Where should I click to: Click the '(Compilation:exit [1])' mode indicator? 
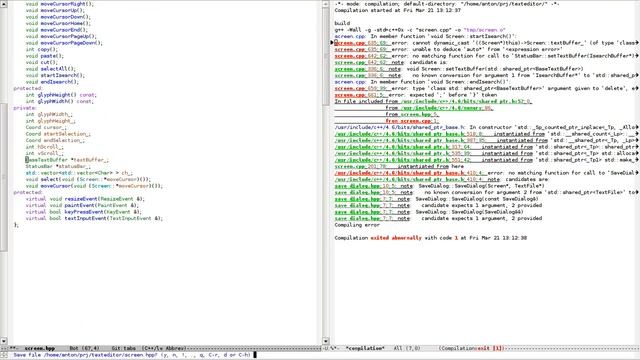pyautogui.click(x=472, y=349)
